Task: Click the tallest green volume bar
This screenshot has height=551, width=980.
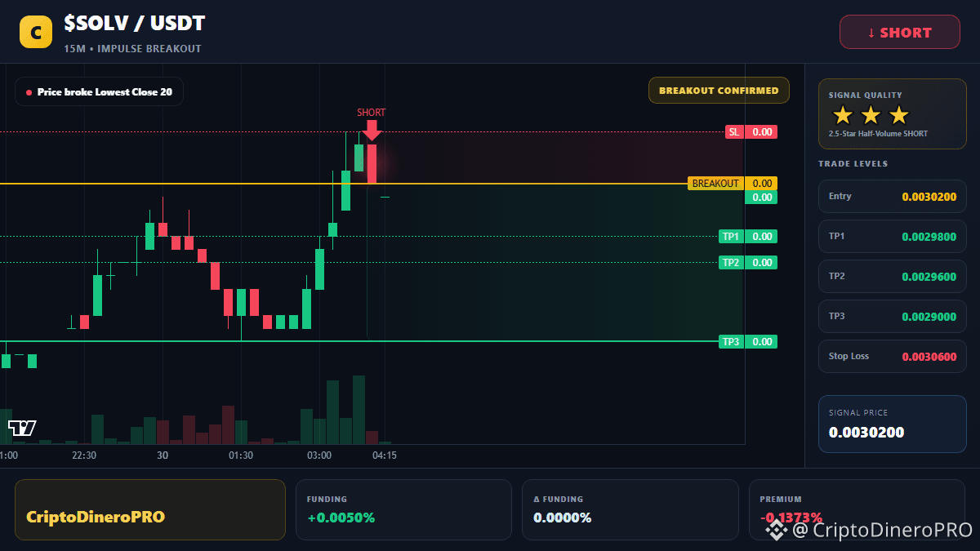Action: point(359,410)
